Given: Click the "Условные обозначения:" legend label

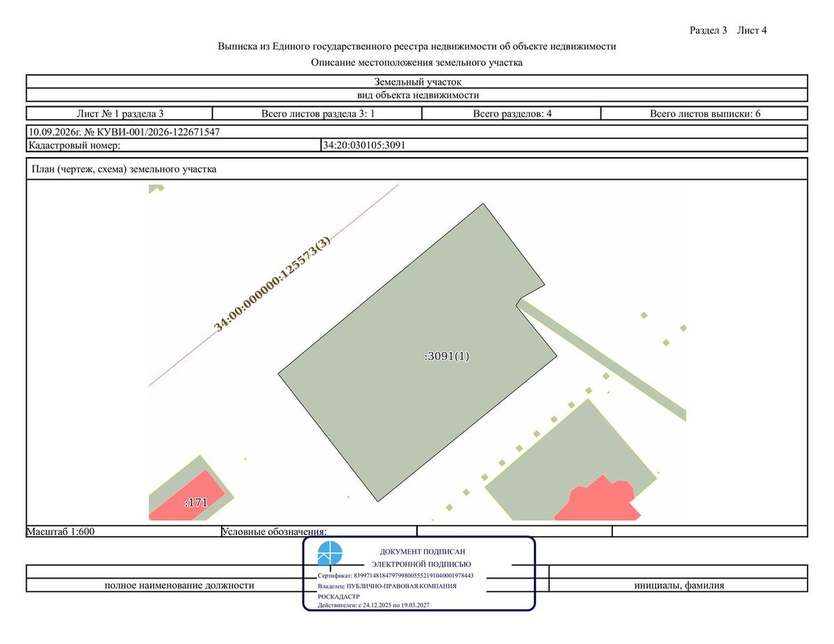Looking at the screenshot, I should click(274, 531).
